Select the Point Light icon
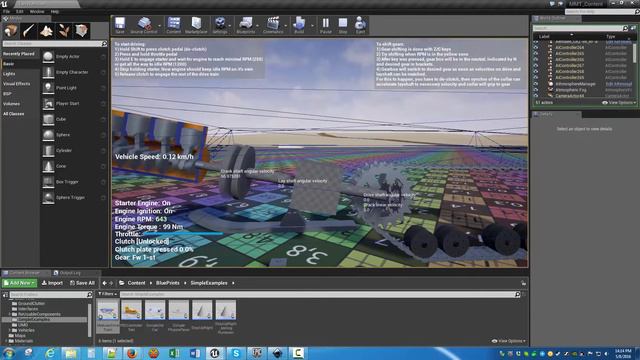 48,88
